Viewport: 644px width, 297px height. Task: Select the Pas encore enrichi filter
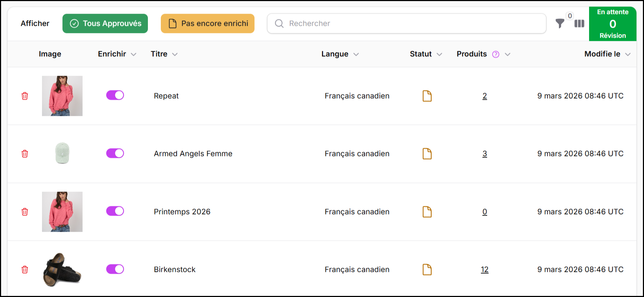(x=207, y=24)
